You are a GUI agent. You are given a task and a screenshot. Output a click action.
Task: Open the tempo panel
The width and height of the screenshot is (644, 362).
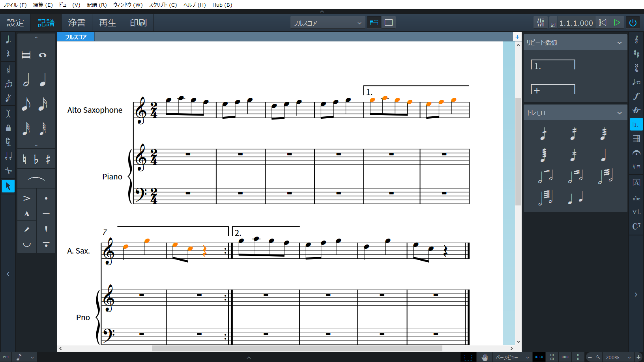click(x=636, y=82)
